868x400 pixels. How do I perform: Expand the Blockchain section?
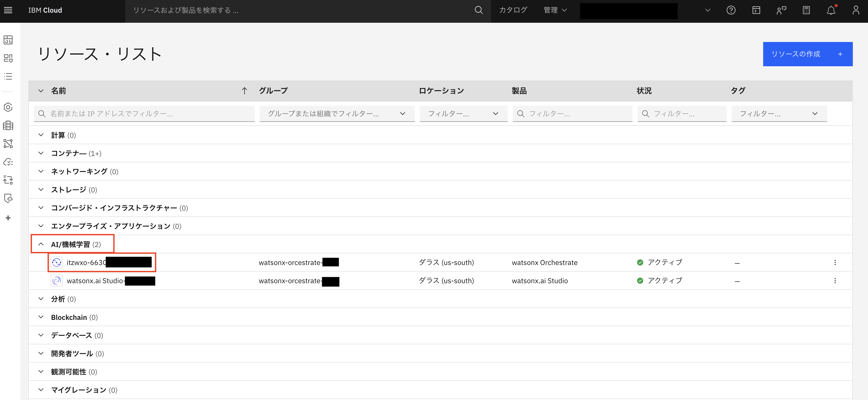coord(41,317)
